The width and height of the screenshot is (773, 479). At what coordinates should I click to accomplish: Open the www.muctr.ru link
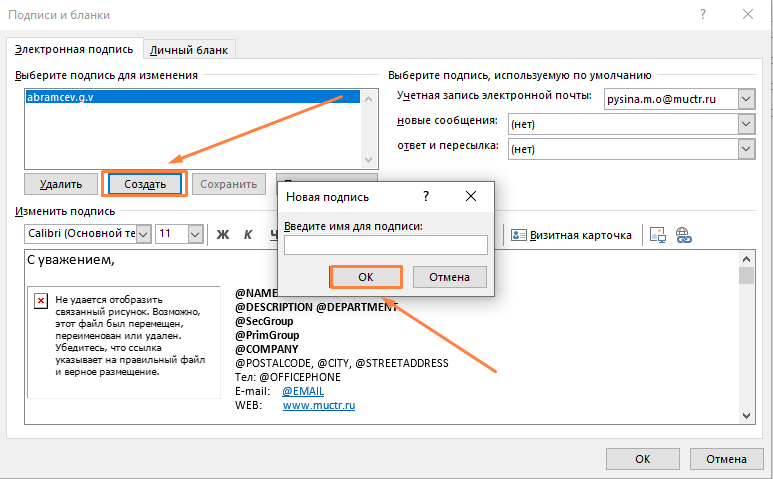click(x=319, y=406)
